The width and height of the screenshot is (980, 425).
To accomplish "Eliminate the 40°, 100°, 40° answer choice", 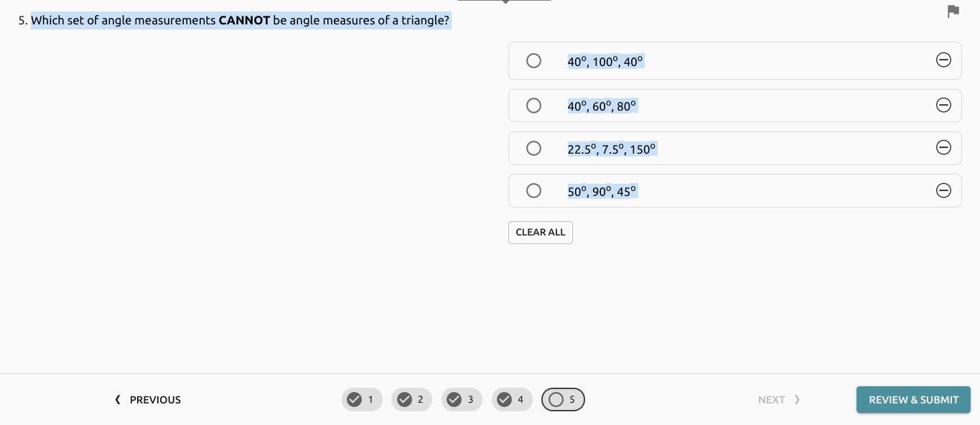I will [x=943, y=60].
